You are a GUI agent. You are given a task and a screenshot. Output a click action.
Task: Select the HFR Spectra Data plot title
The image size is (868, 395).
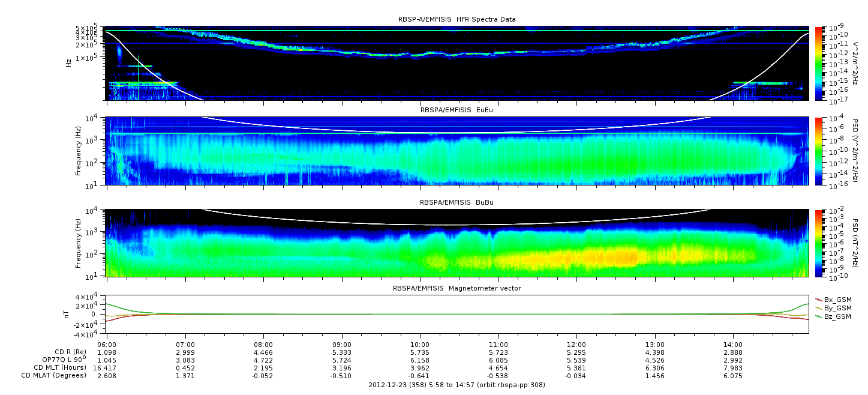456,20
